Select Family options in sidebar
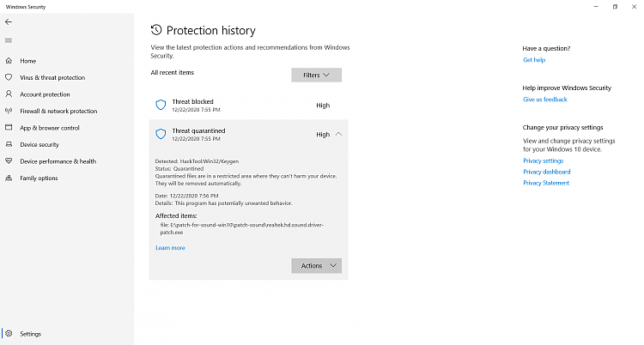 point(39,179)
